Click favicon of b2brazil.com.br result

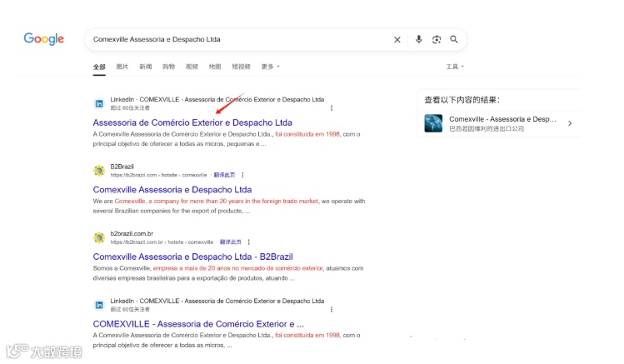point(99,238)
